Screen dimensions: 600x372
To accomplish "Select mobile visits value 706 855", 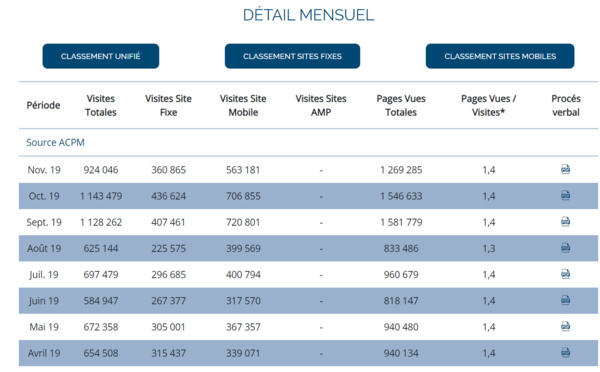I will pos(243,196).
